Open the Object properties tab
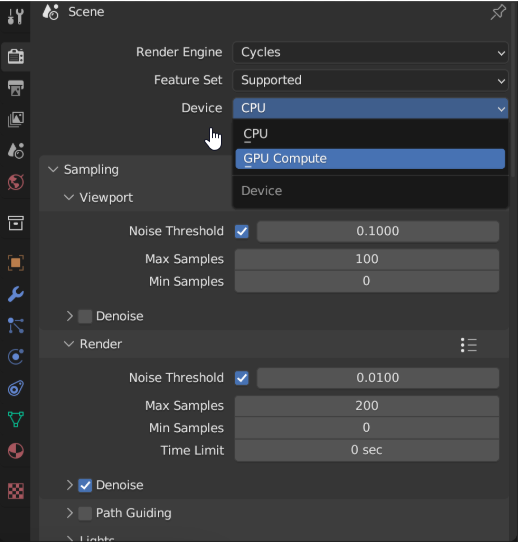This screenshot has width=518, height=542. point(16,263)
